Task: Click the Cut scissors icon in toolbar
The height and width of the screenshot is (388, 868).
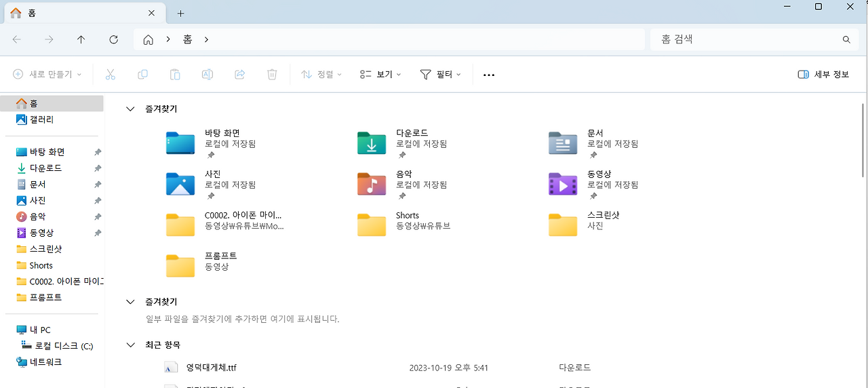Action: [x=111, y=75]
